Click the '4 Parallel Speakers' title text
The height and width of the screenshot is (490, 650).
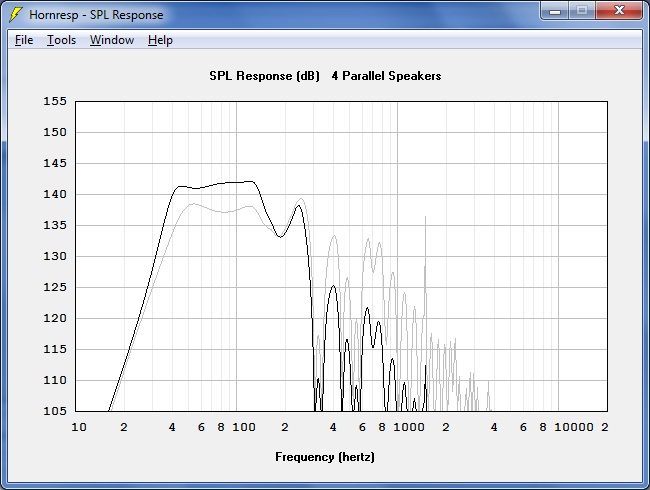click(x=386, y=76)
